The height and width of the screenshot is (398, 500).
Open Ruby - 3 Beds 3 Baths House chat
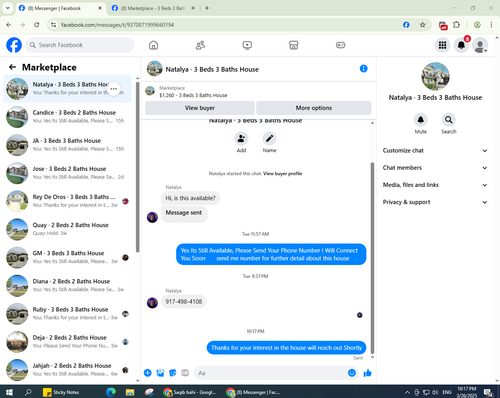coord(67,314)
